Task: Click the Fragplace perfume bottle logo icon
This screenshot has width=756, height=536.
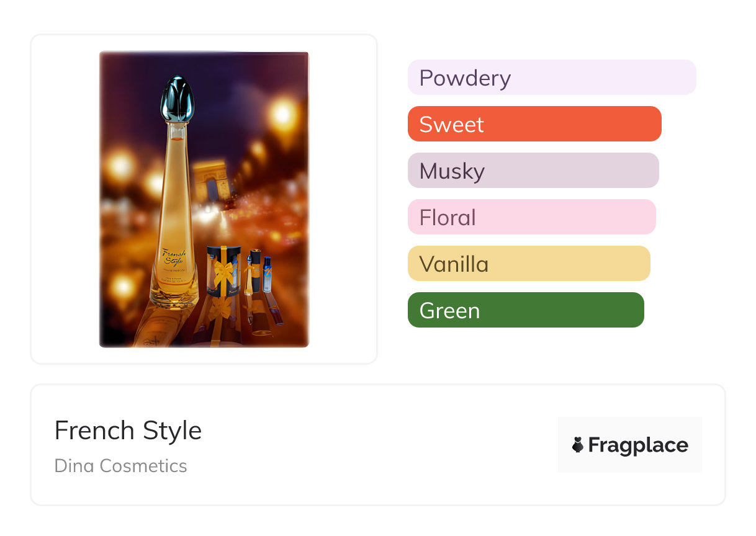Action: 578,445
